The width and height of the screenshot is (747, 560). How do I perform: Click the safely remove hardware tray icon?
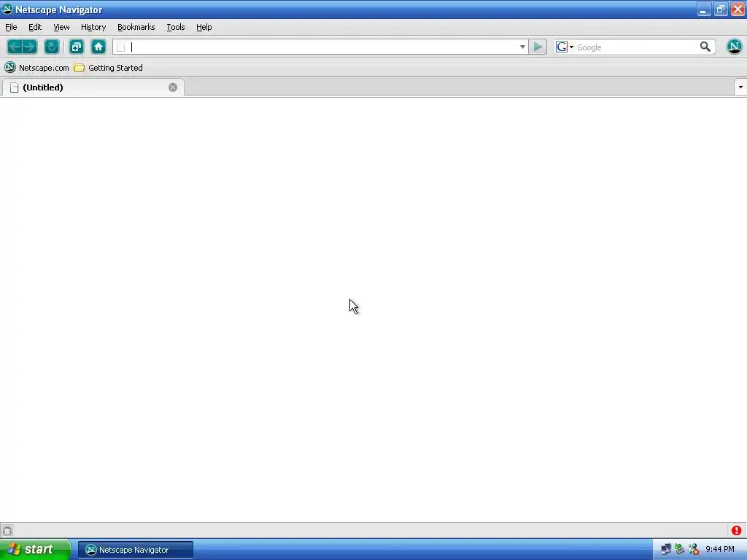(x=679, y=549)
